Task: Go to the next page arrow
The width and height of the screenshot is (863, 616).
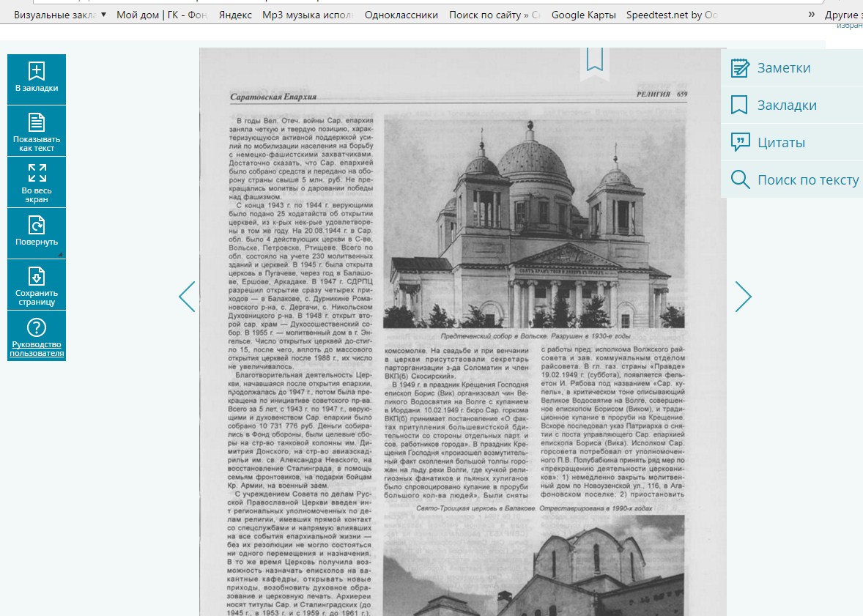Action: (x=743, y=297)
